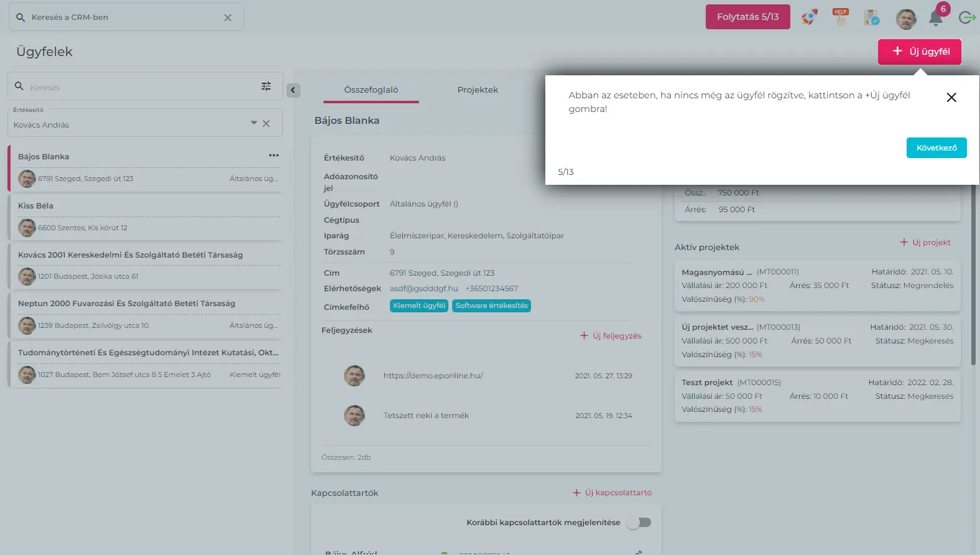Open filter settings icon in search box
Image resolution: width=980 pixels, height=555 pixels.
266,86
